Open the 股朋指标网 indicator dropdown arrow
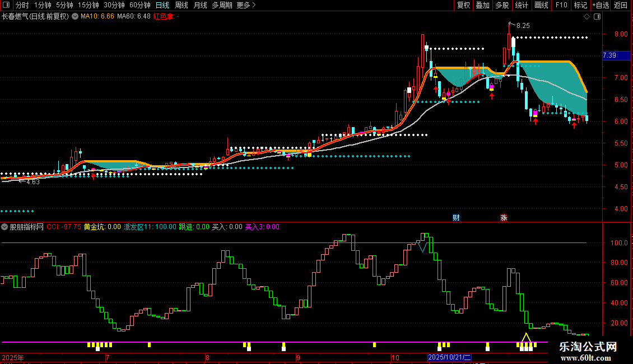The image size is (633, 364). pyautogui.click(x=4, y=227)
